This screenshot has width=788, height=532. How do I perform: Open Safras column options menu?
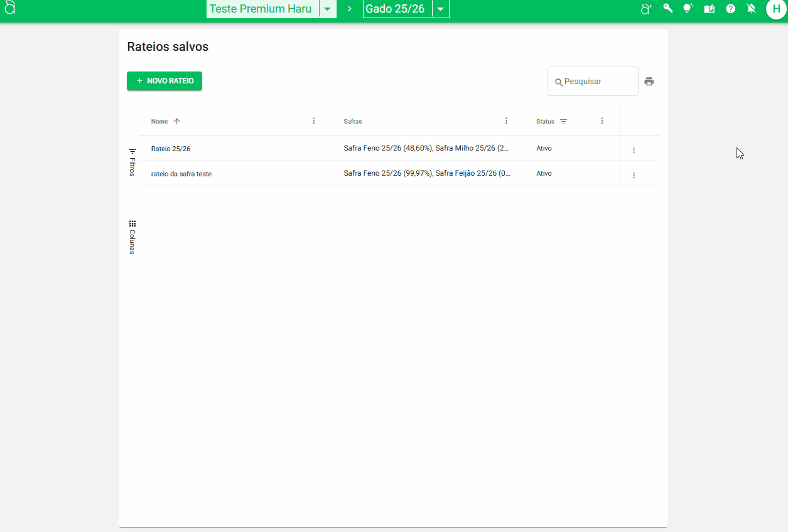click(506, 121)
